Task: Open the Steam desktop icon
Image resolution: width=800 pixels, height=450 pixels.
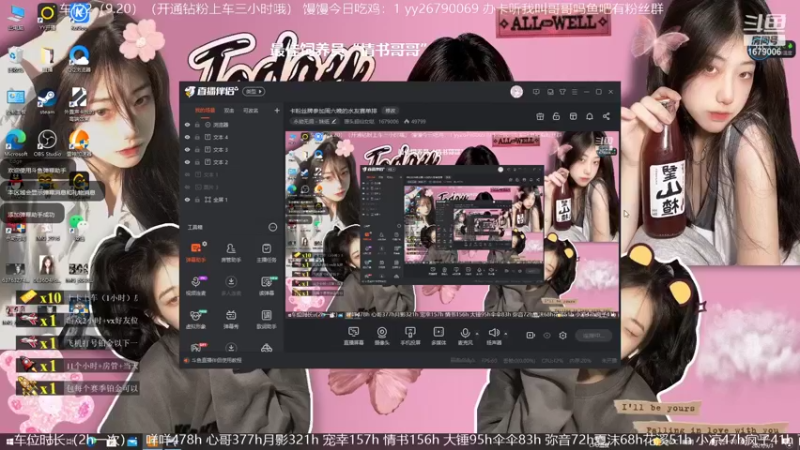Action: click(46, 102)
